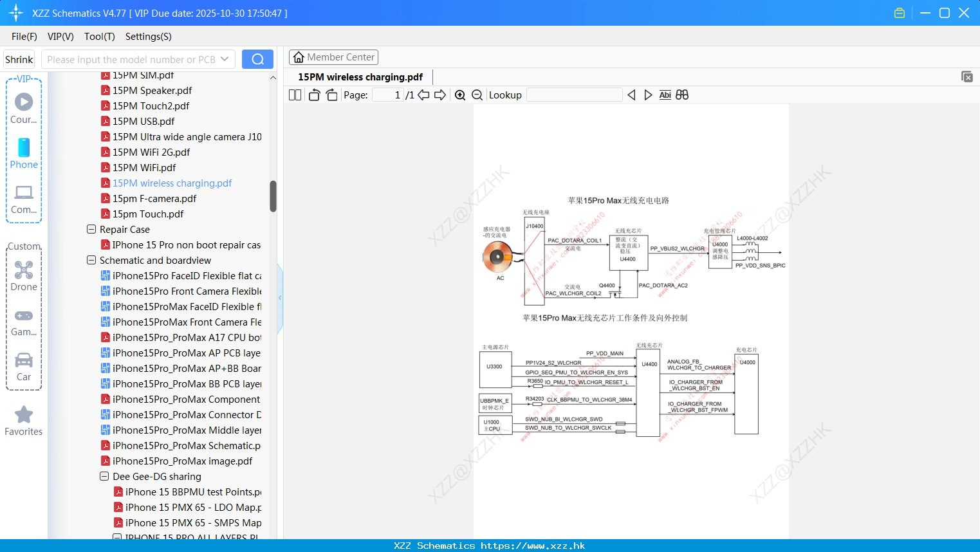Open 15PM Touch2.pdf

coord(145,106)
